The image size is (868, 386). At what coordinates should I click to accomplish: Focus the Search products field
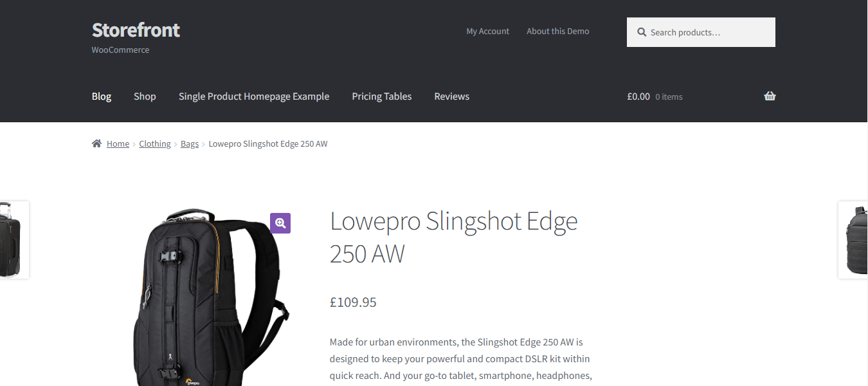pos(701,32)
